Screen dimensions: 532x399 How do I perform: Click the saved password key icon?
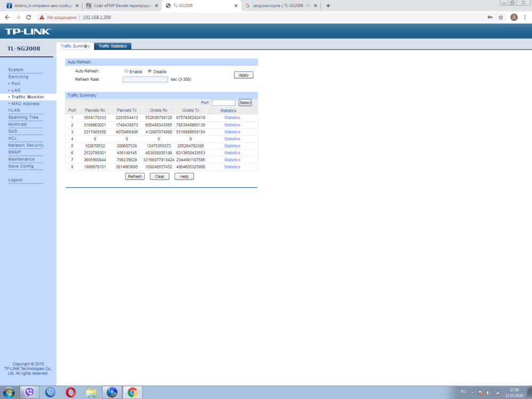click(x=490, y=18)
